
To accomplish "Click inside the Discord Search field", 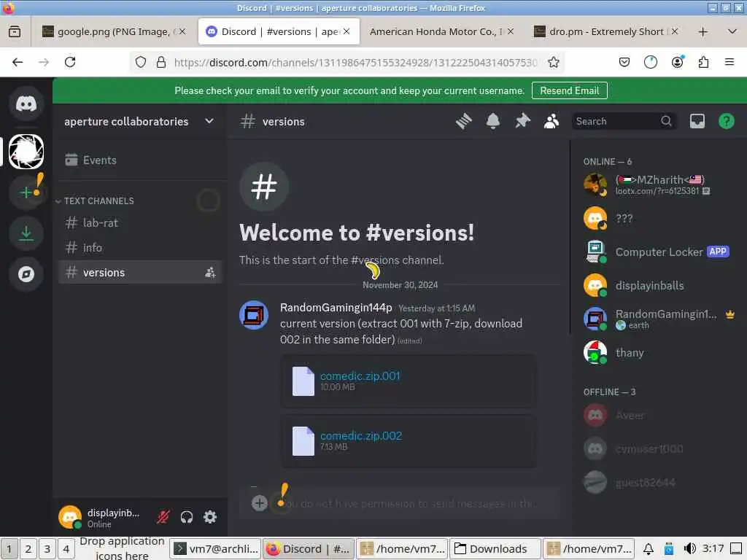I will click(624, 122).
